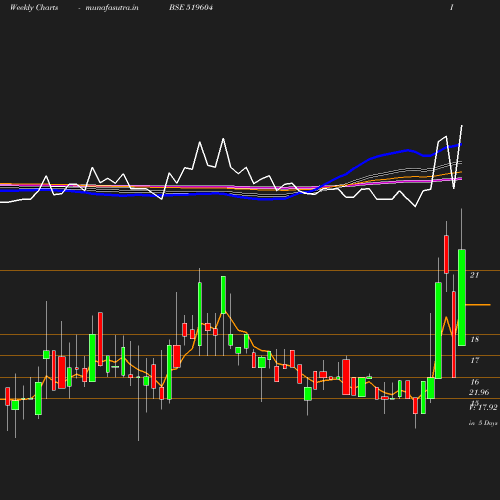Click the price axis label 16
The image size is (500, 500).
click(x=474, y=382)
